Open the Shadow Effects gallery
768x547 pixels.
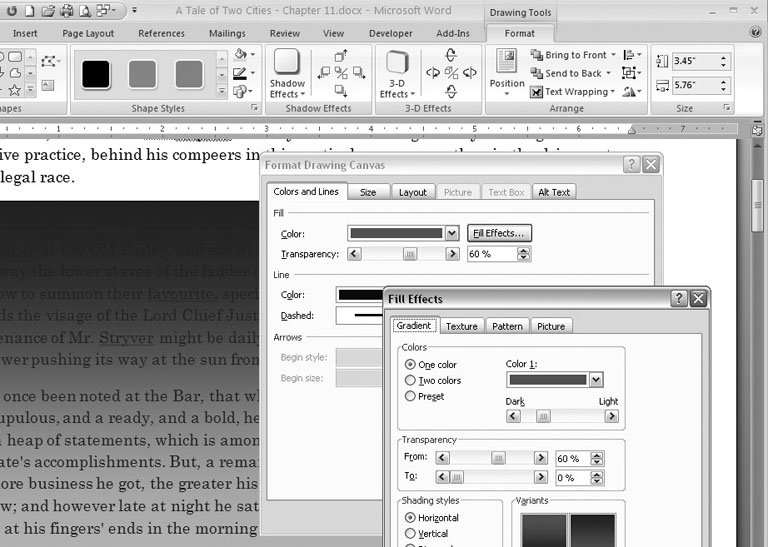[x=287, y=73]
